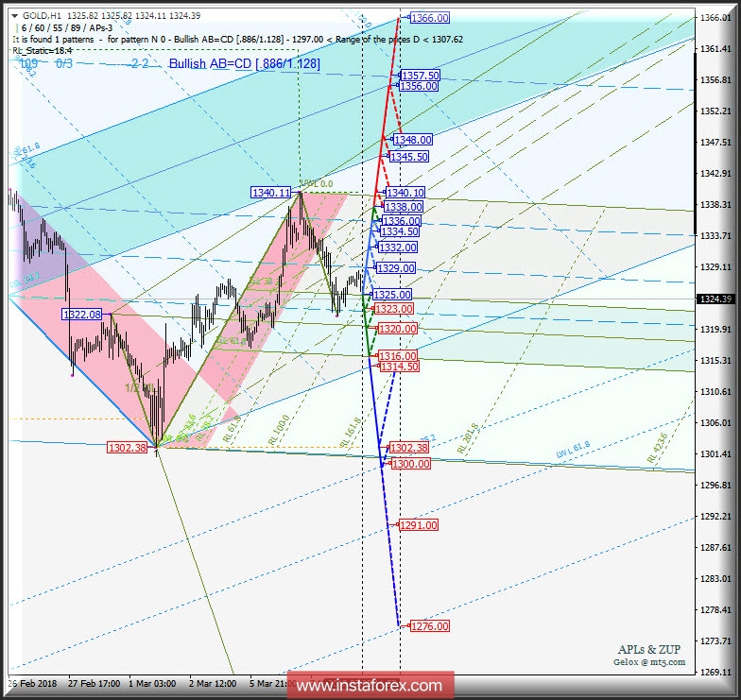Select the red 1300.00 price label
Viewport: 741px width, 700px height.
point(410,464)
